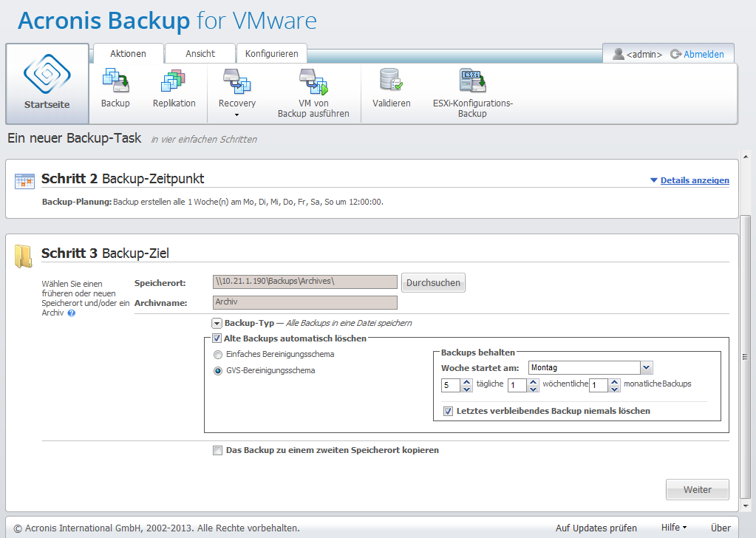Viewport: 756px width, 538px height.
Task: Open the Recovery dropdown arrow
Action: click(x=236, y=115)
